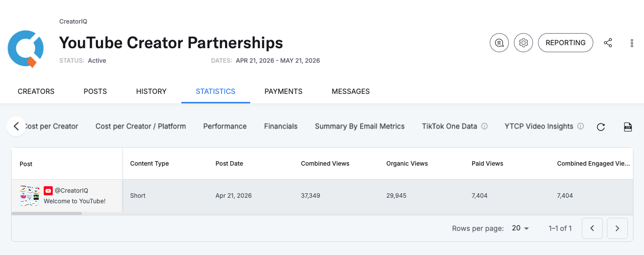This screenshot has width=644, height=255.
Task: Click the REPORTING button
Action: click(566, 43)
